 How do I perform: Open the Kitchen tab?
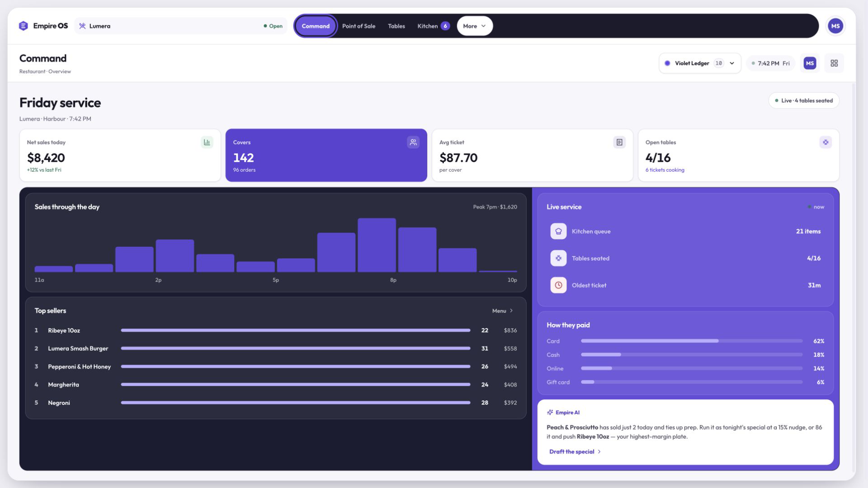(433, 26)
